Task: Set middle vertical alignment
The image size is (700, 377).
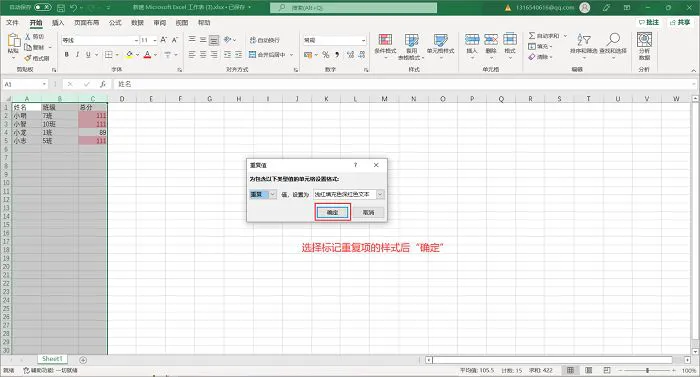Action: click(x=203, y=40)
